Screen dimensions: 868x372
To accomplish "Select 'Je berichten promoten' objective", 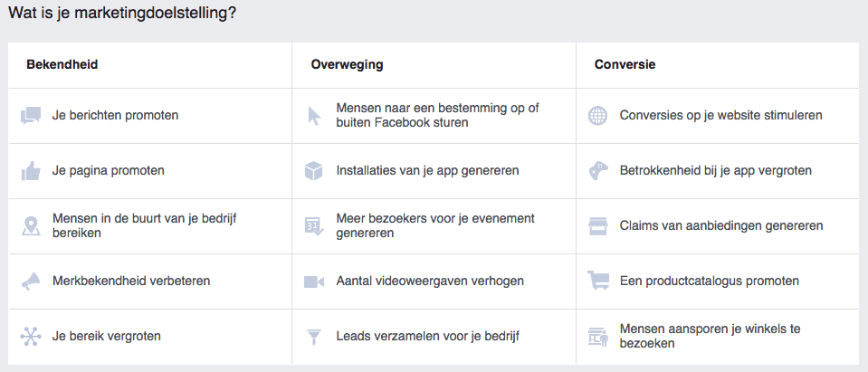I will pyautogui.click(x=115, y=116).
